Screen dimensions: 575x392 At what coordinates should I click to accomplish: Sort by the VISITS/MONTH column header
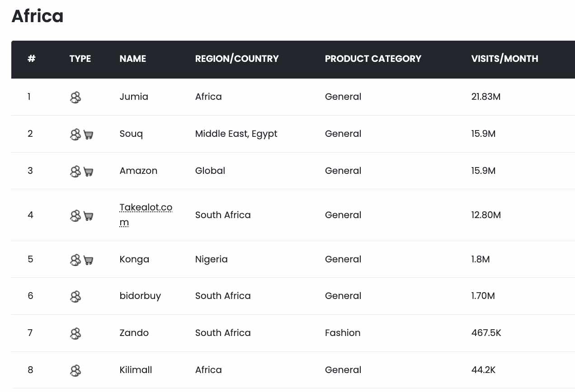[504, 59]
